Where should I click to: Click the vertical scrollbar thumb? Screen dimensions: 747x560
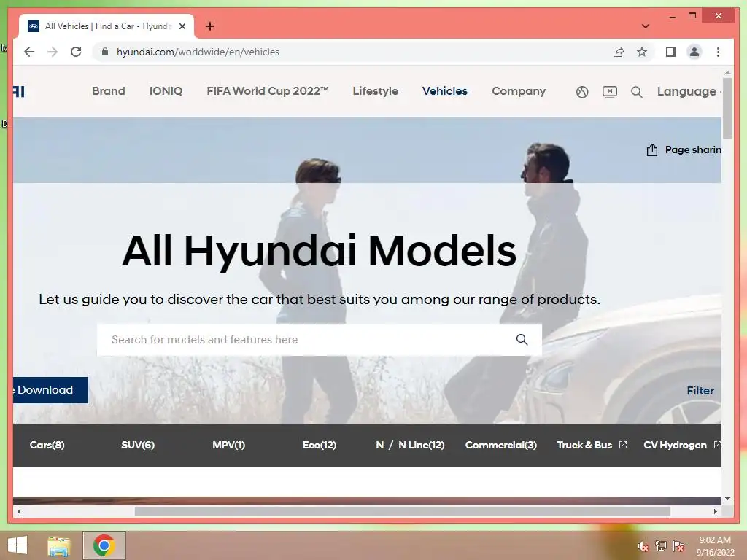point(727,109)
